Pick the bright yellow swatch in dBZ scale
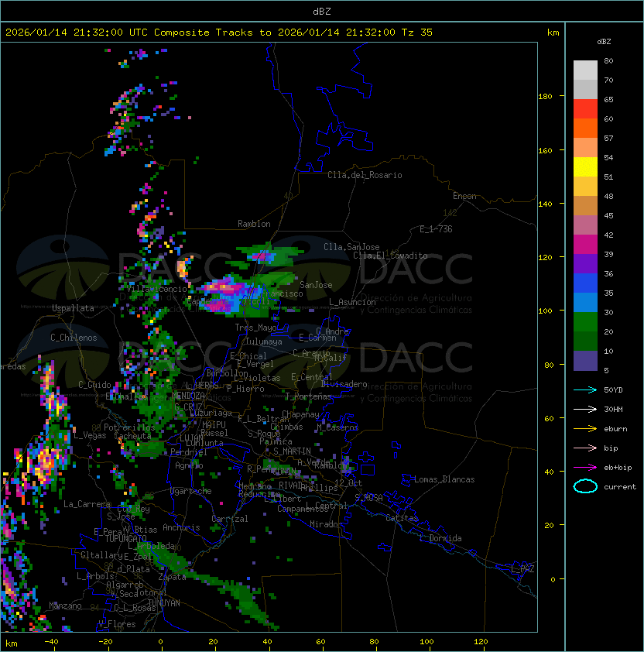 (x=585, y=167)
